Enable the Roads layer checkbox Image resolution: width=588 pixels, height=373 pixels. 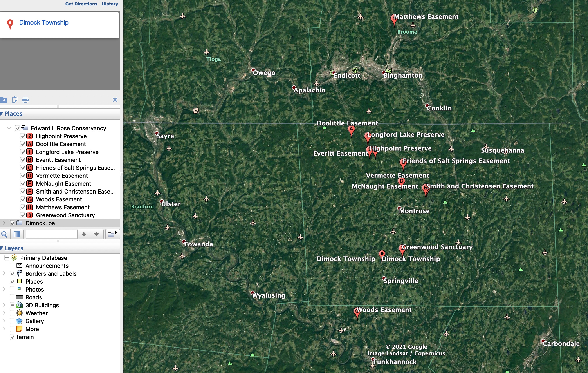12,297
